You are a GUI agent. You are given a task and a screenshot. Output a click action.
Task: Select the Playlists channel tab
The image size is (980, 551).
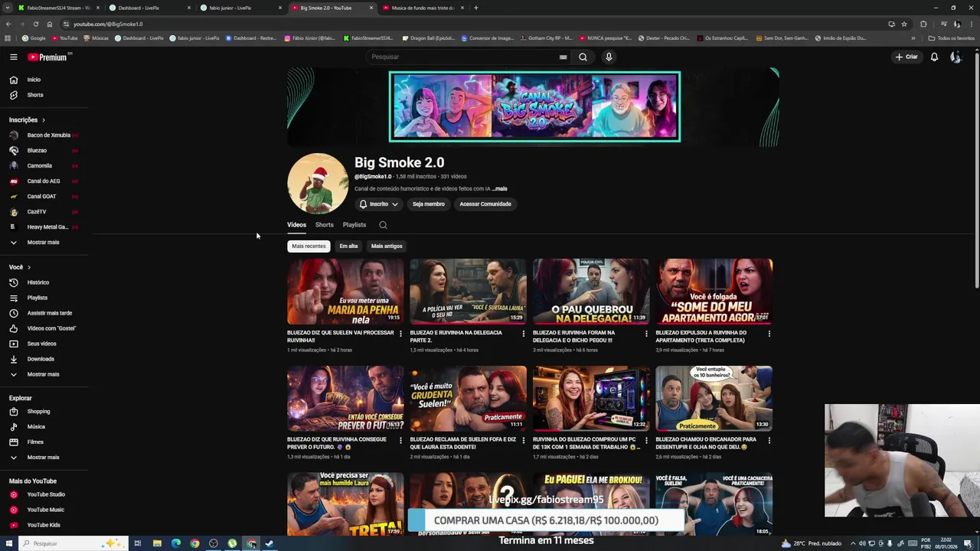click(x=354, y=225)
